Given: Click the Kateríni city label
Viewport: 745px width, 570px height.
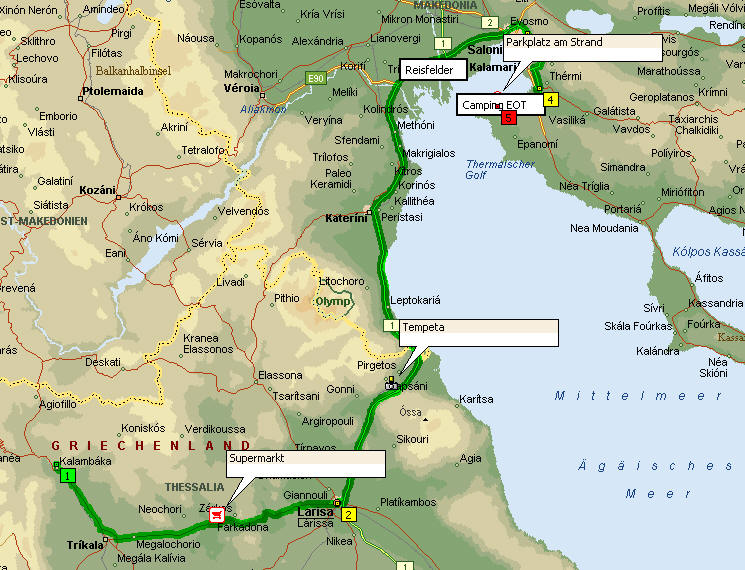Looking at the screenshot, I should point(346,218).
